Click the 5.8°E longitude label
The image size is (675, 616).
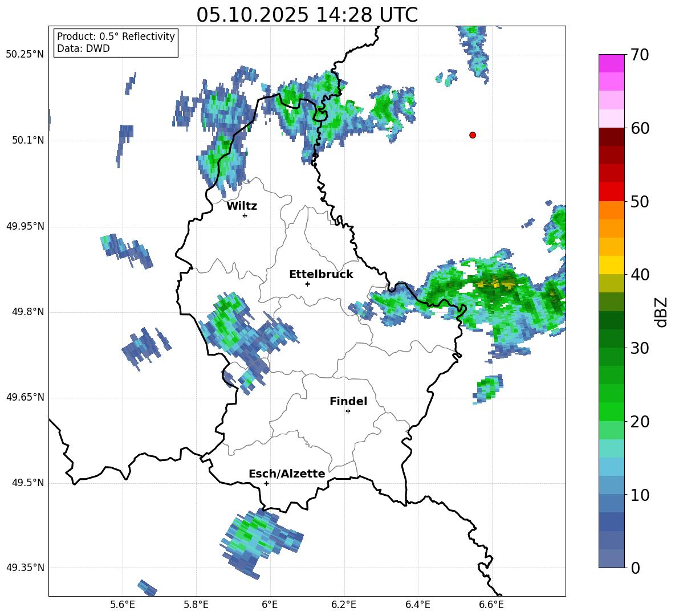coord(196,605)
